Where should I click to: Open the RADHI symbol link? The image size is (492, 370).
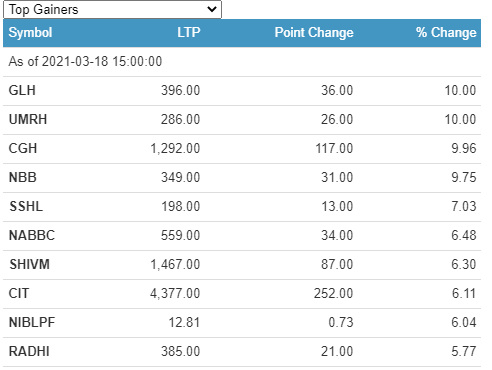pos(29,351)
